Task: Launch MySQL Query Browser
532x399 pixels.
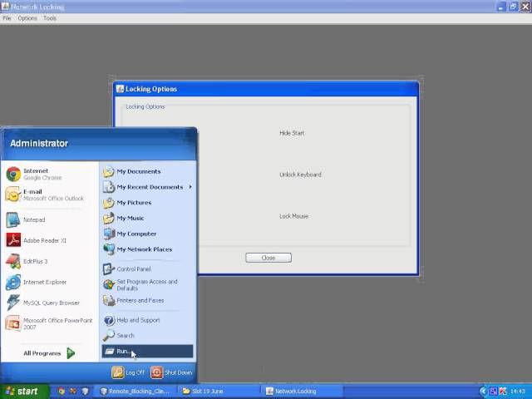Action: [49, 303]
